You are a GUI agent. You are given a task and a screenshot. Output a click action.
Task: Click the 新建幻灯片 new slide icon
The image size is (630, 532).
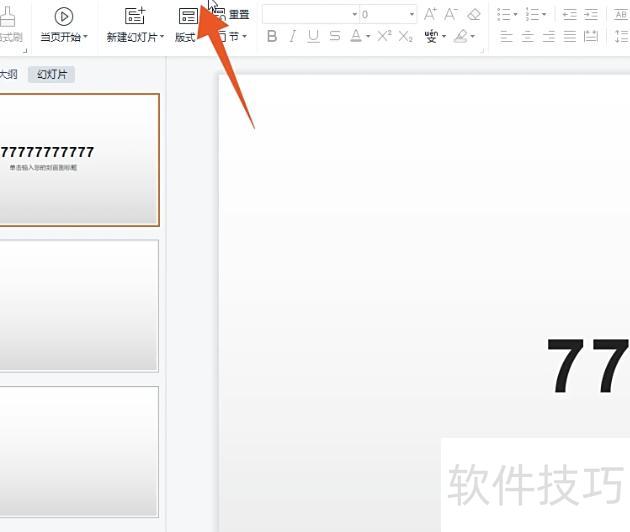[x=135, y=16]
